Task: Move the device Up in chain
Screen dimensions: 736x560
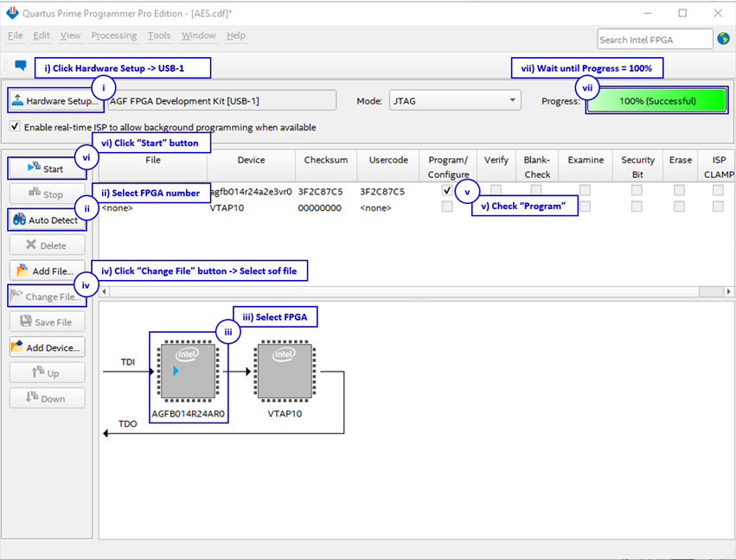Action: point(48,372)
